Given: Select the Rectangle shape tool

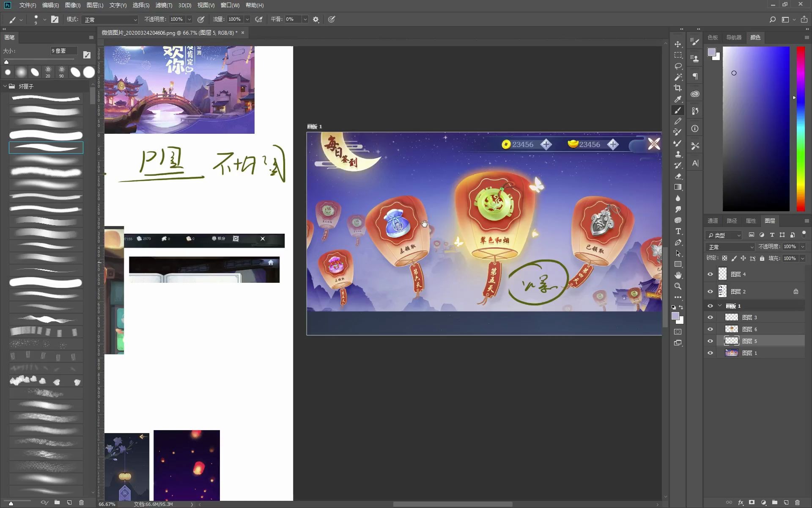Looking at the screenshot, I should click(678, 264).
